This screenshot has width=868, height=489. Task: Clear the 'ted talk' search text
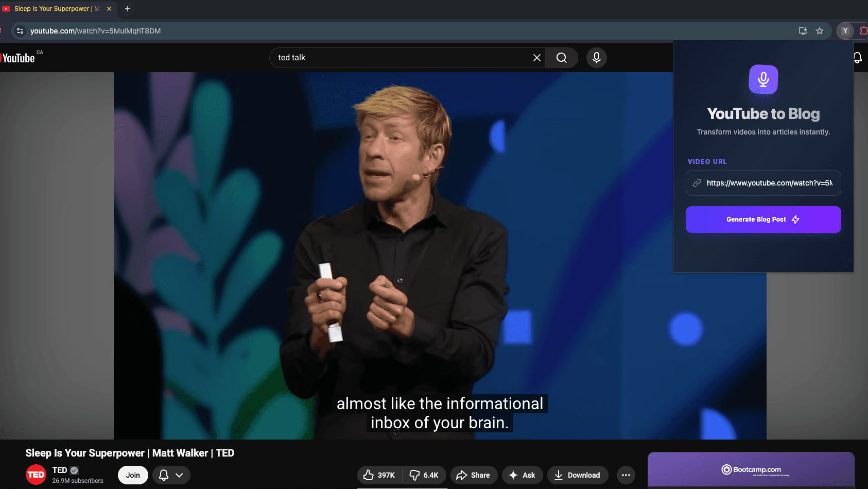[x=536, y=58]
